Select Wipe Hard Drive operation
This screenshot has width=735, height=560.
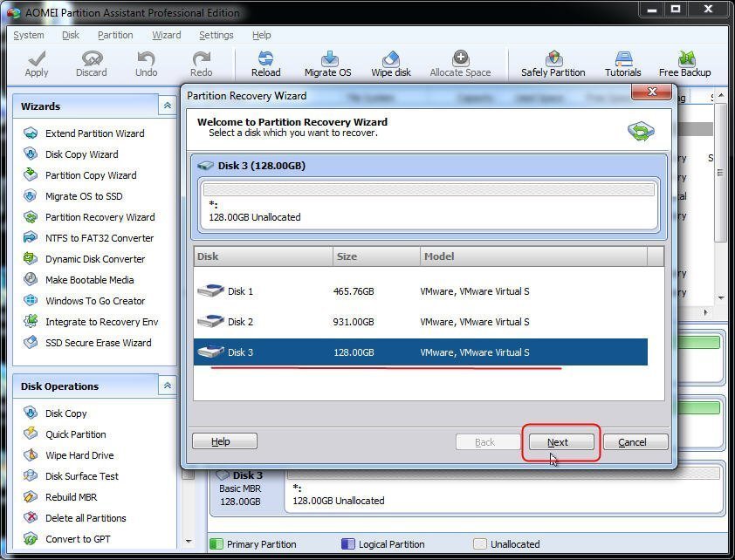69,455
